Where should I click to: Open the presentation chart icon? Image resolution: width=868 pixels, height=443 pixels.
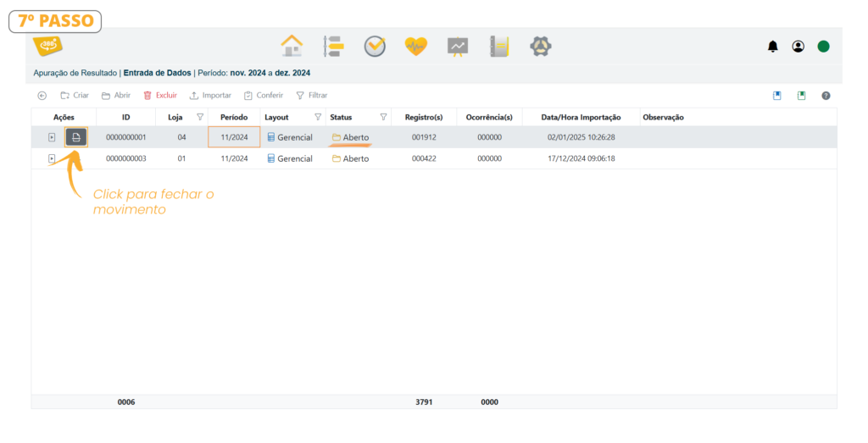(x=458, y=47)
